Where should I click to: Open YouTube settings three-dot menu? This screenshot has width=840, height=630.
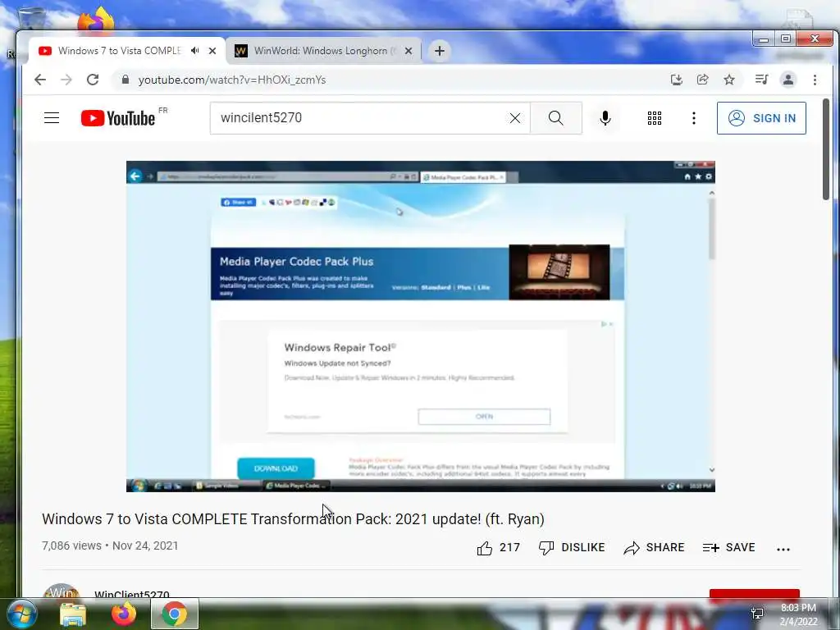[694, 118]
